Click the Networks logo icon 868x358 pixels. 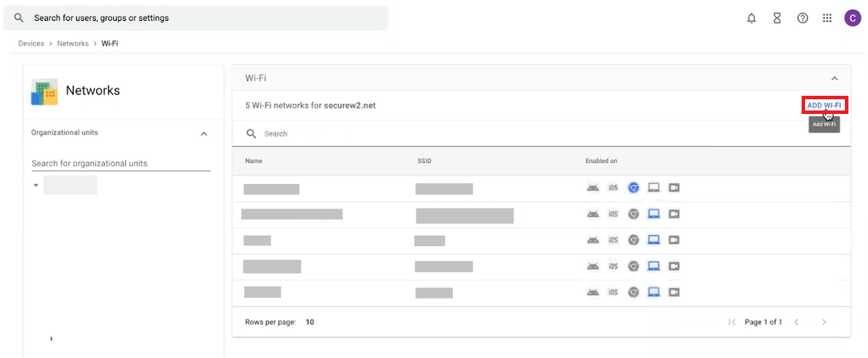(x=45, y=92)
